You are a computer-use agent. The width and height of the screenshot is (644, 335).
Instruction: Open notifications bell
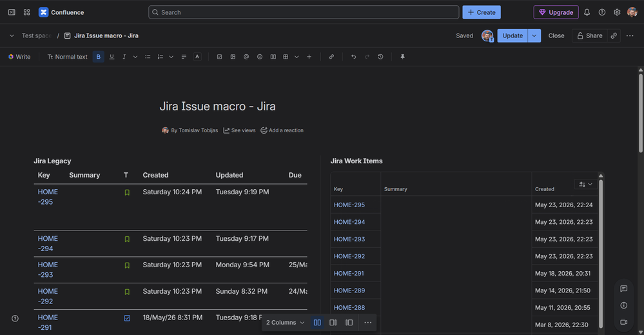click(587, 12)
